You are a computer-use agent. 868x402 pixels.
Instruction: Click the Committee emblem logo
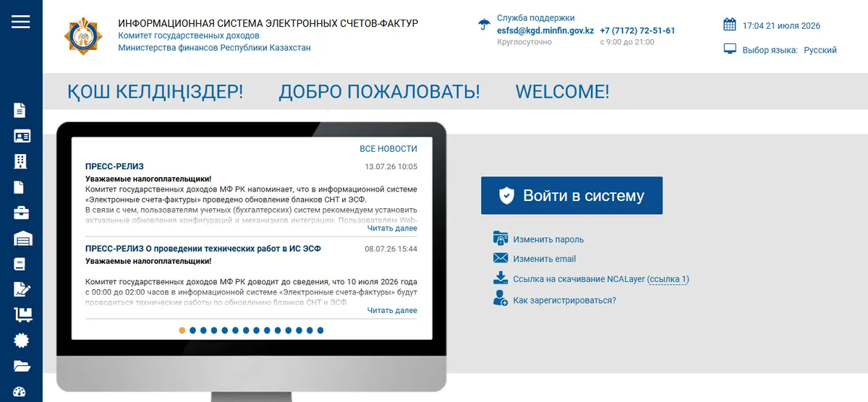[82, 36]
